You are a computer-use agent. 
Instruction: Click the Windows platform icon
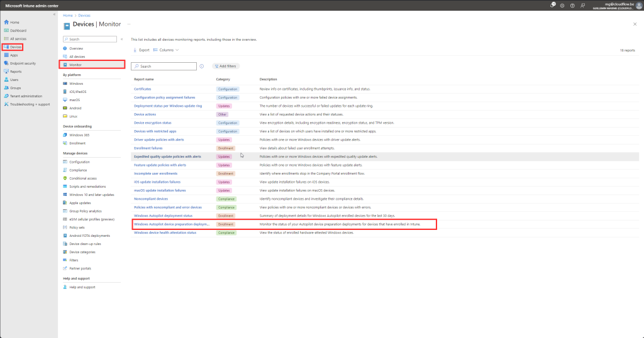(65, 84)
